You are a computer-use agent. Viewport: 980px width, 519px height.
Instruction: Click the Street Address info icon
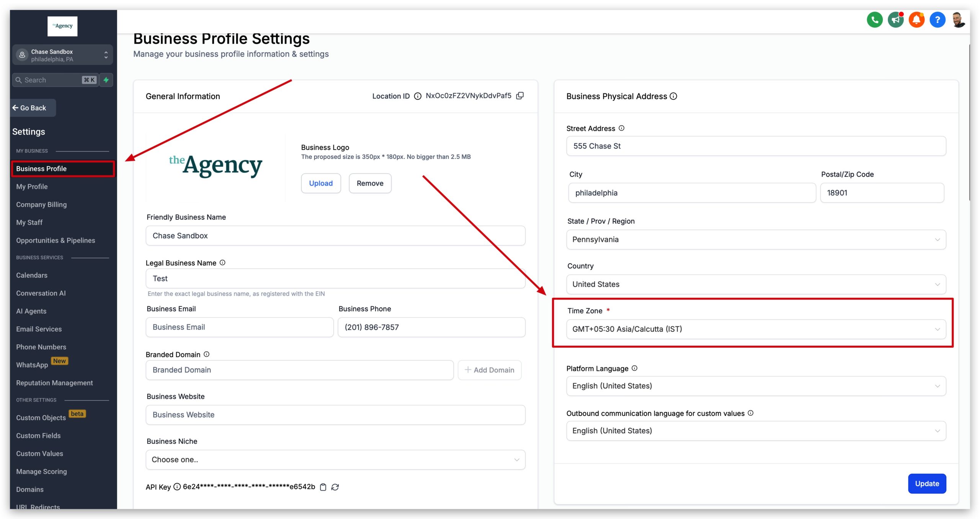tap(621, 128)
